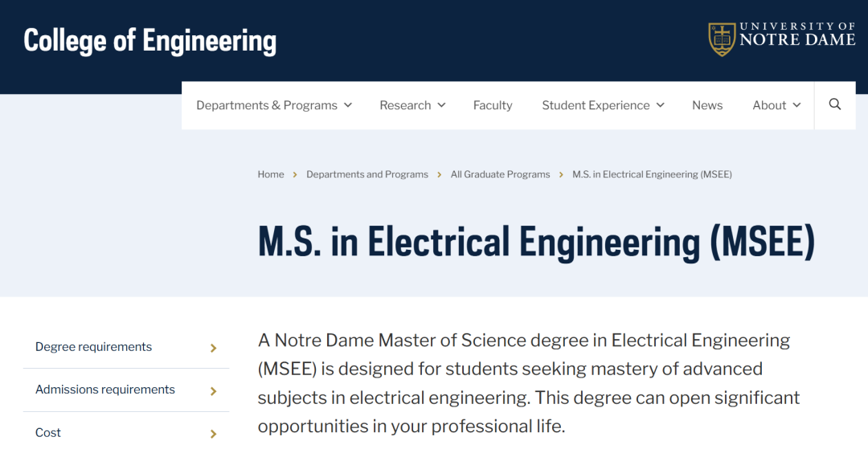Image resolution: width=868 pixels, height=449 pixels.
Task: Expand the Student Experience dropdown chevron
Action: click(x=661, y=105)
